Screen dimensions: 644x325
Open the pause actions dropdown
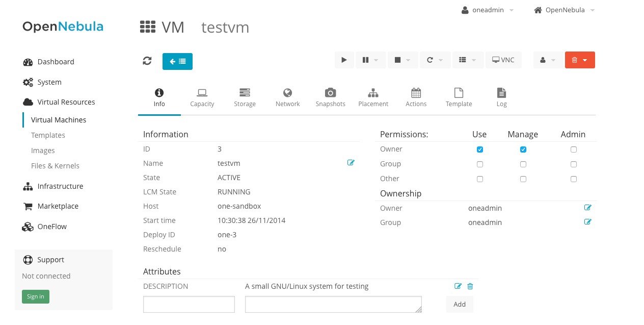click(x=370, y=60)
